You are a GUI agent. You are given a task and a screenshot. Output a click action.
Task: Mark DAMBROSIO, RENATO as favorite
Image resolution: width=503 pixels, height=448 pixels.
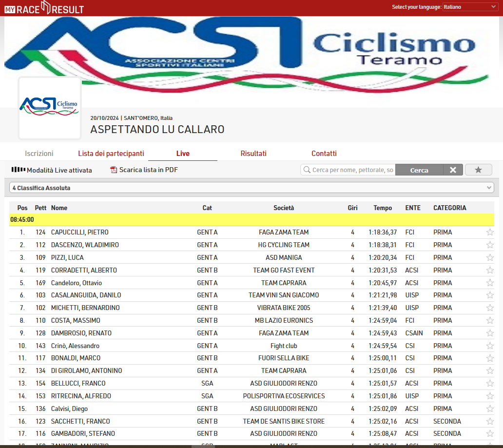tap(490, 333)
